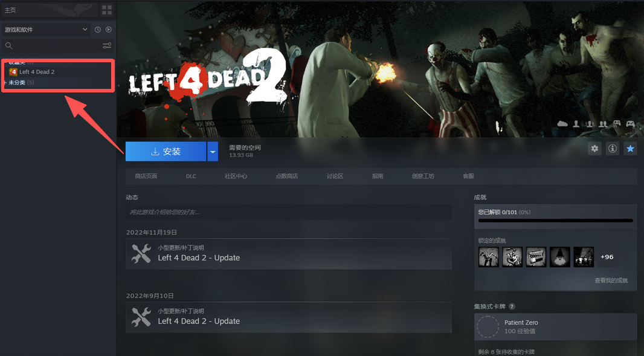
Task: Click the ready-to-play filter icon
Action: pos(108,30)
